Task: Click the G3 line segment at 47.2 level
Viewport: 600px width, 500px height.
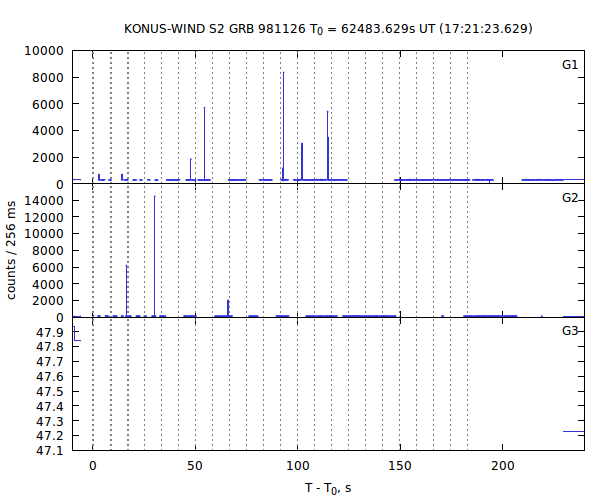Action: pyautogui.click(x=574, y=432)
